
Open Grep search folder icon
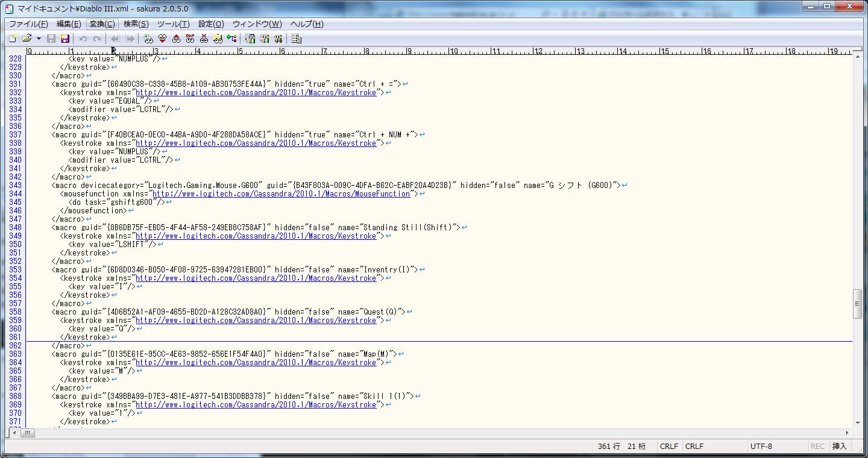[218, 39]
